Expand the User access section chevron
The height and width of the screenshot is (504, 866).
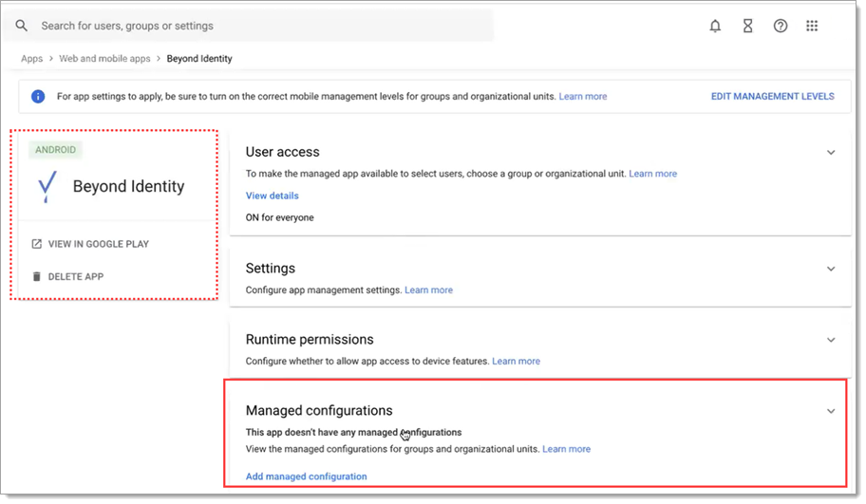click(x=831, y=153)
